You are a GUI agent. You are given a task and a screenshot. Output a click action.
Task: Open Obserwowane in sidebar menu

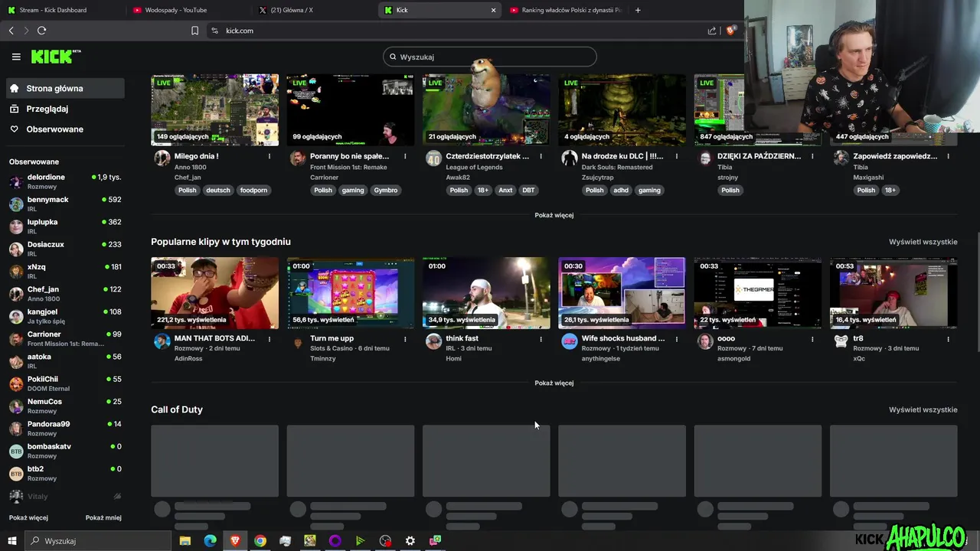pos(65,129)
